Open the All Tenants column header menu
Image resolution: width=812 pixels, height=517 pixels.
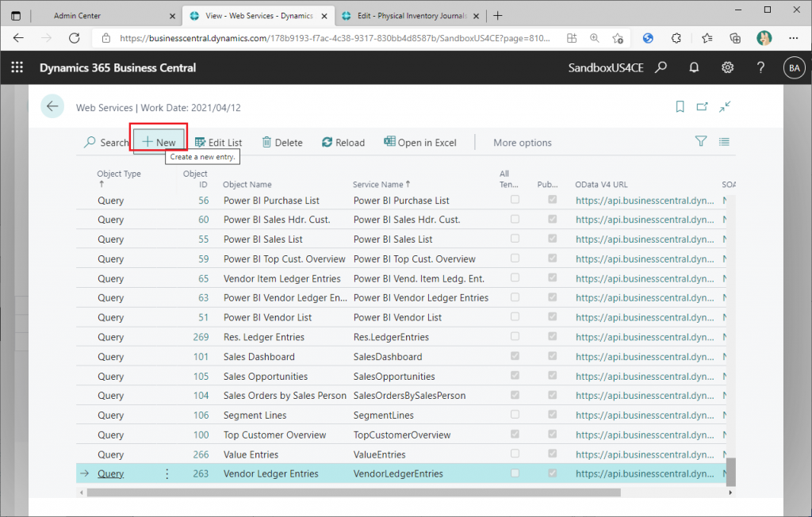pos(508,178)
